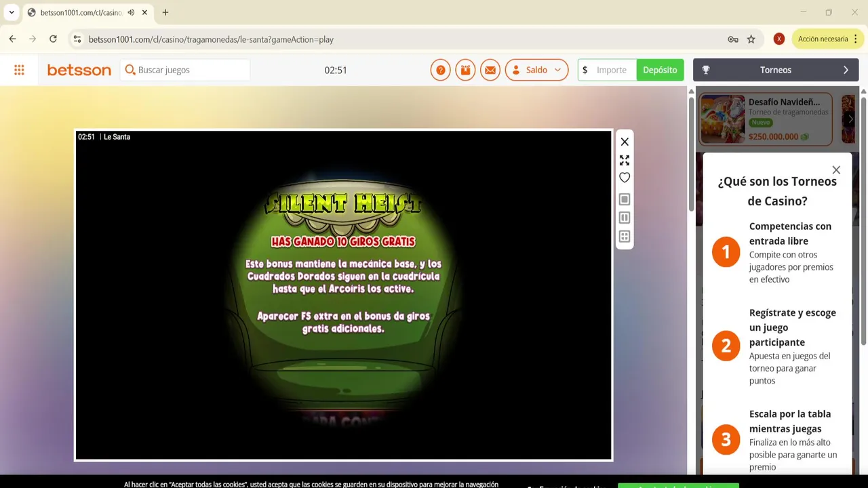
Task: Open the site information icon
Action: coord(77,39)
